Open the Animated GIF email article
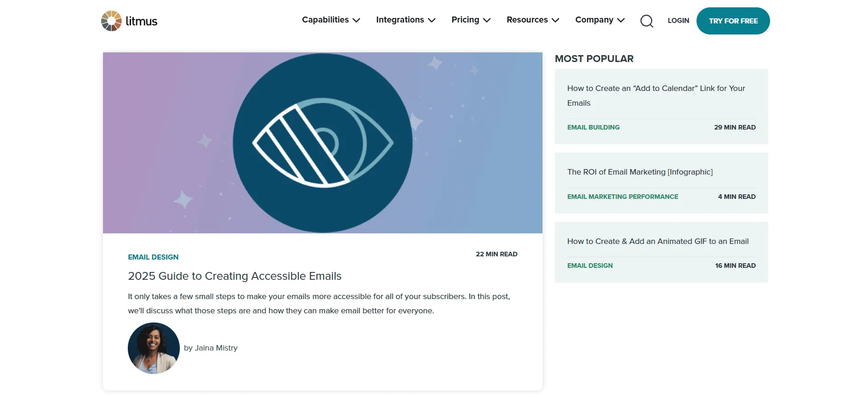The height and width of the screenshot is (396, 868). [657, 241]
